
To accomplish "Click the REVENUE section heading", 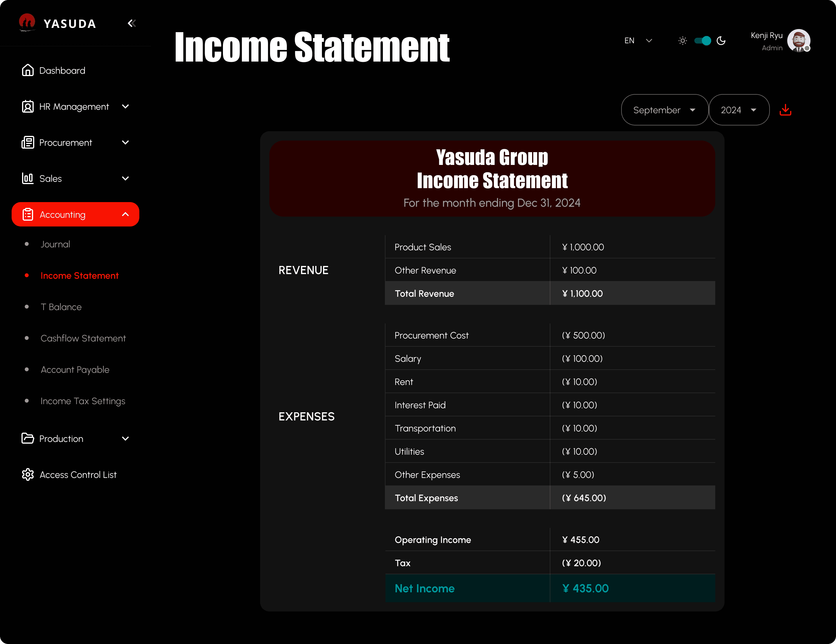I will (x=303, y=270).
